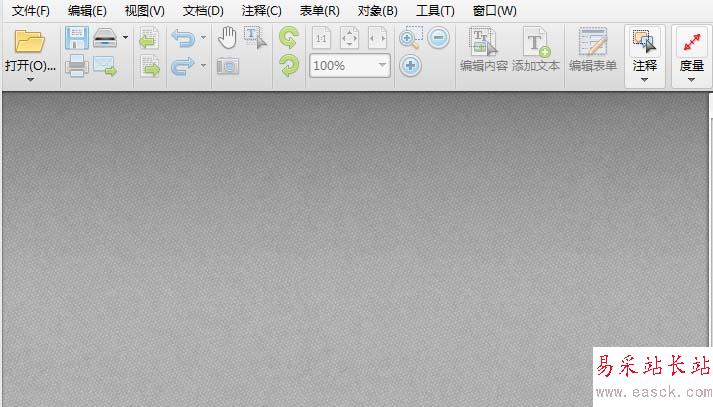Select the snapshot camera tool
The image size is (713, 407).
(x=227, y=66)
